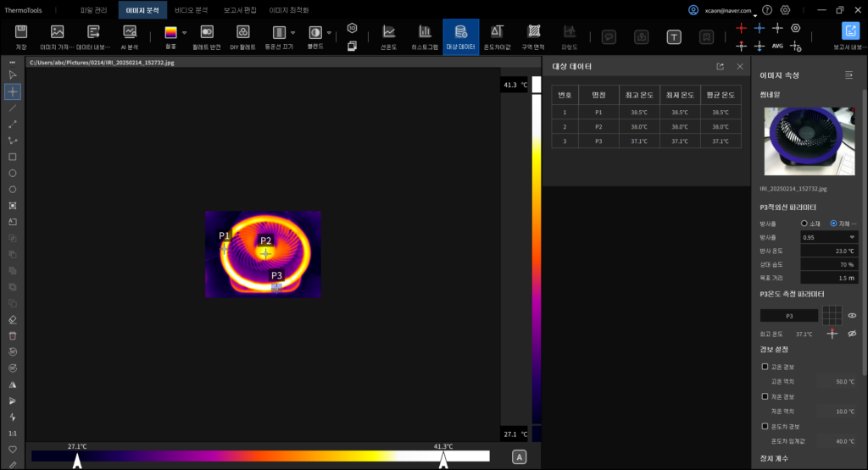
Task: Click the 히스토그램 (histogram) icon
Action: pyautogui.click(x=424, y=32)
